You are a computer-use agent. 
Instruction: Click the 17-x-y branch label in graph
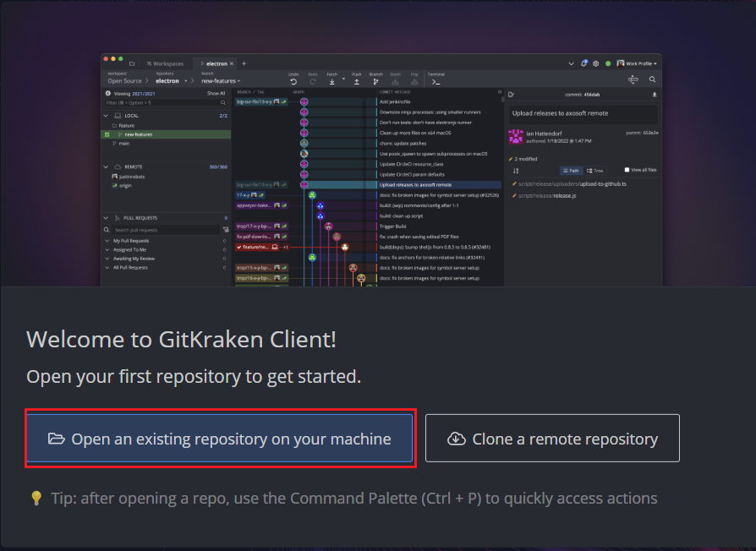[x=249, y=195]
